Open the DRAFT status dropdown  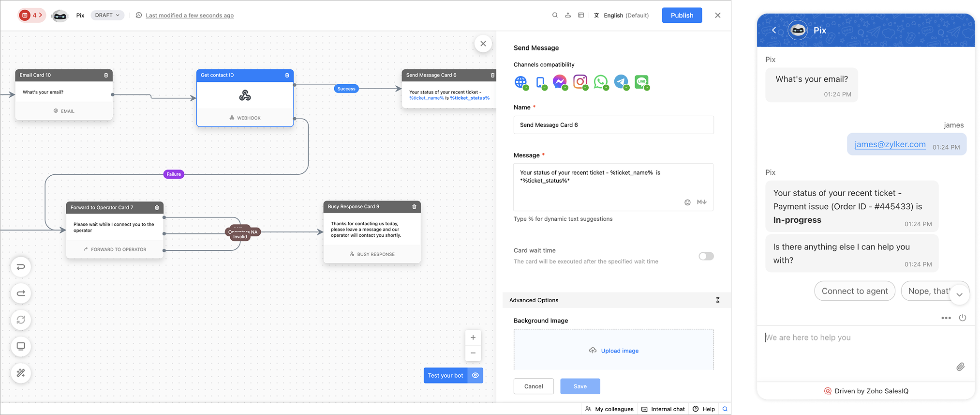107,15
